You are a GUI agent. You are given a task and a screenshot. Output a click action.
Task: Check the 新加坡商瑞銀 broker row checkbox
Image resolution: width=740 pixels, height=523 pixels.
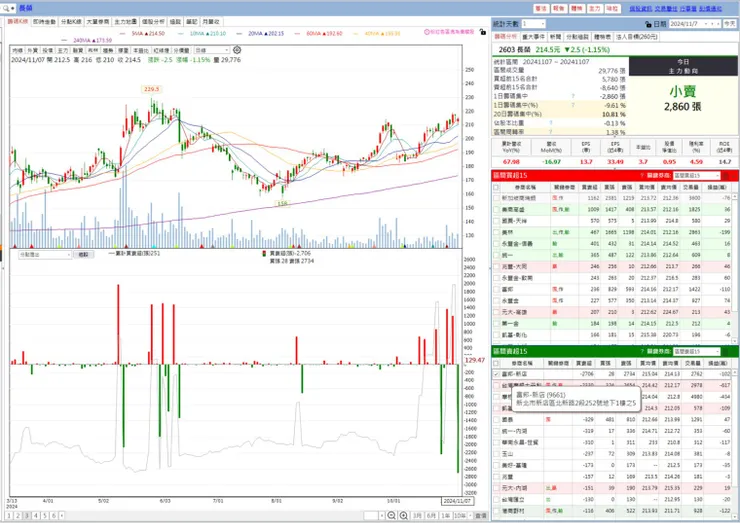[x=496, y=198]
